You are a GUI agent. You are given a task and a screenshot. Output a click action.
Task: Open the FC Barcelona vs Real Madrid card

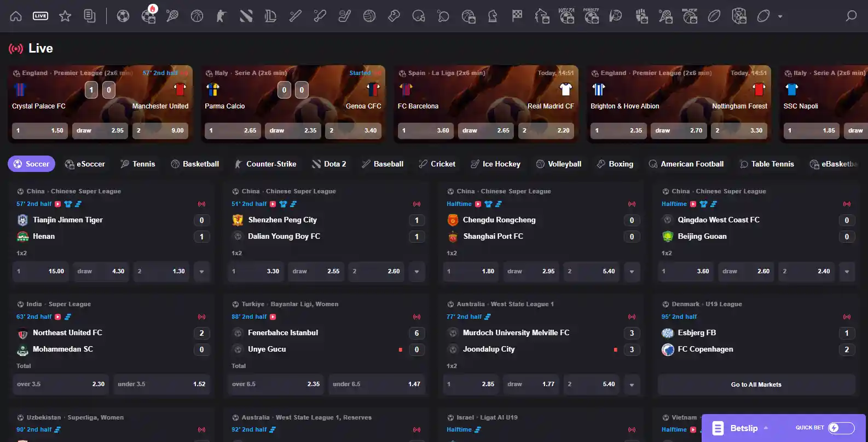pyautogui.click(x=486, y=104)
